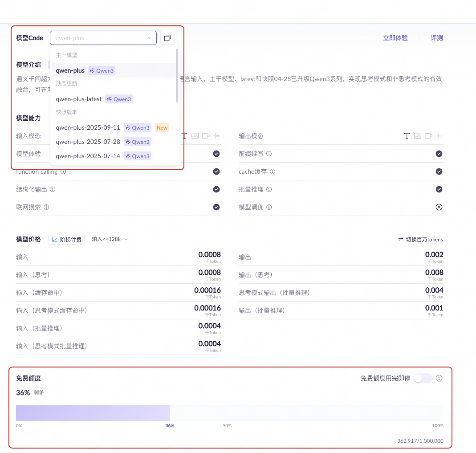Click the info icon next to 联网搜索
Viewport: 476px width, 453px height.
46,207
